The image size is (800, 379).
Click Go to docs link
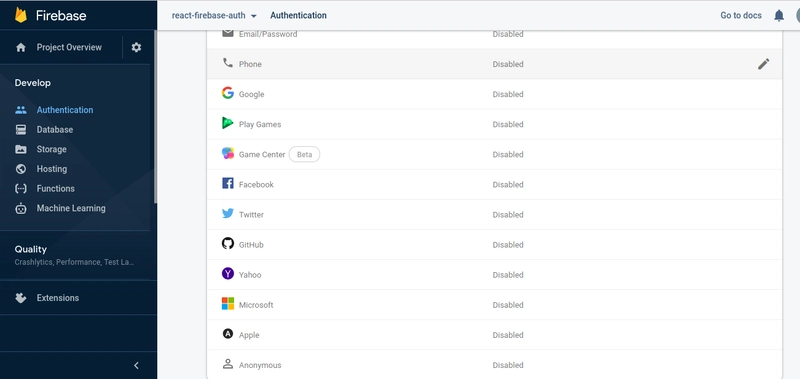click(741, 15)
